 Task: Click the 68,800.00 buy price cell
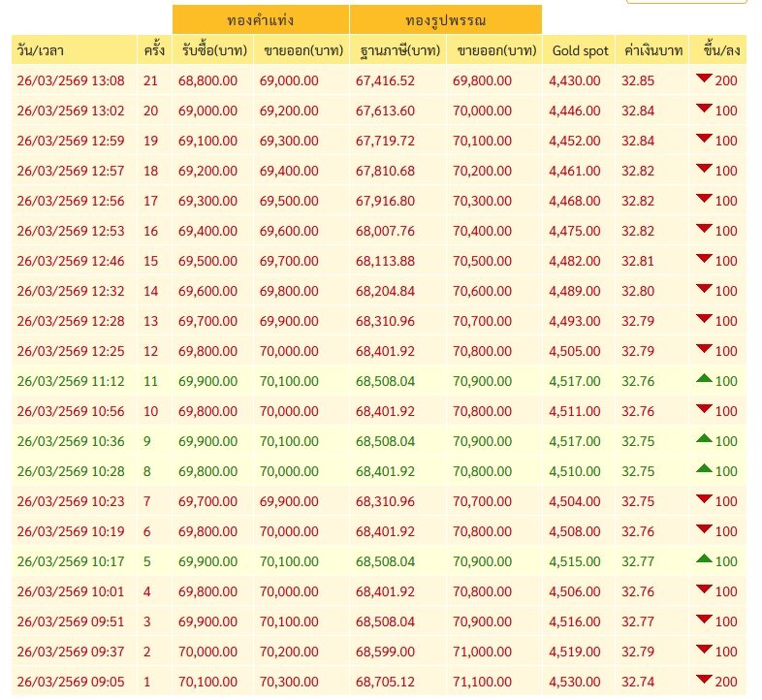[x=207, y=80]
